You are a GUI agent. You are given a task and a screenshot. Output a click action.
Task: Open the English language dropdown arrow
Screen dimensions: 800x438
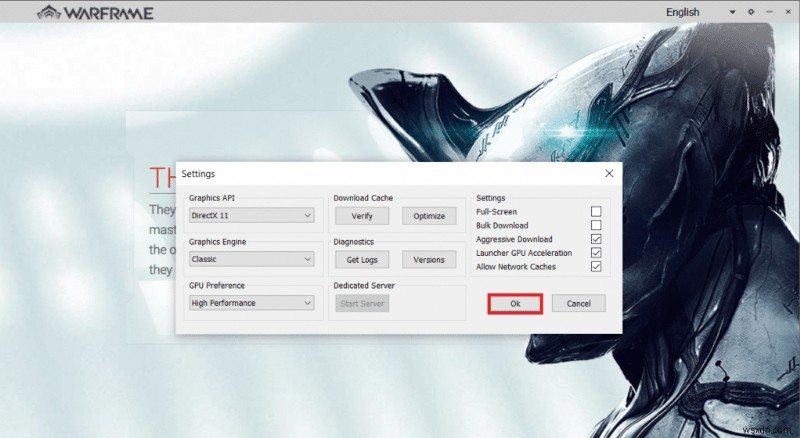pyautogui.click(x=732, y=12)
